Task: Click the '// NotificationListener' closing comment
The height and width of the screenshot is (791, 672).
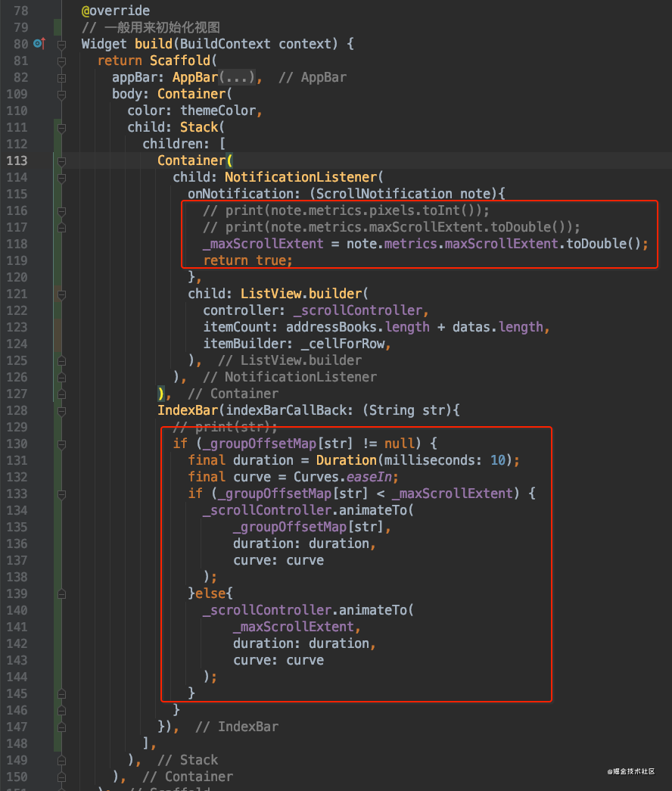Action: 290,377
